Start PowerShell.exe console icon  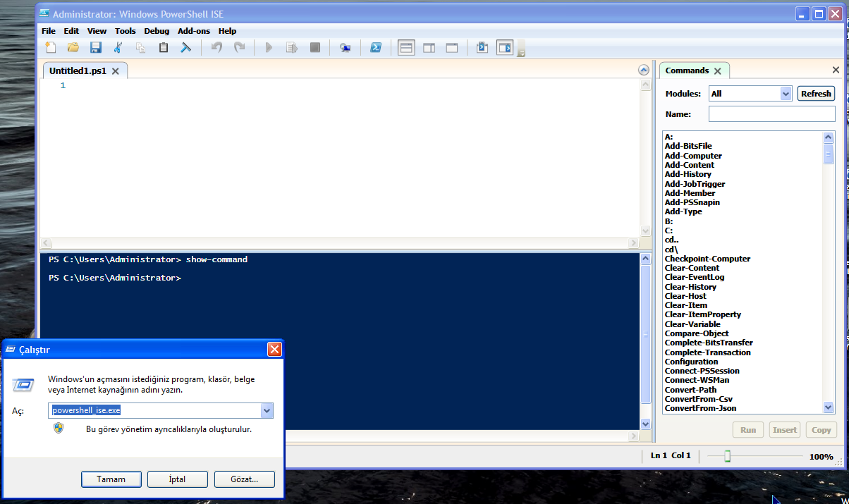376,47
